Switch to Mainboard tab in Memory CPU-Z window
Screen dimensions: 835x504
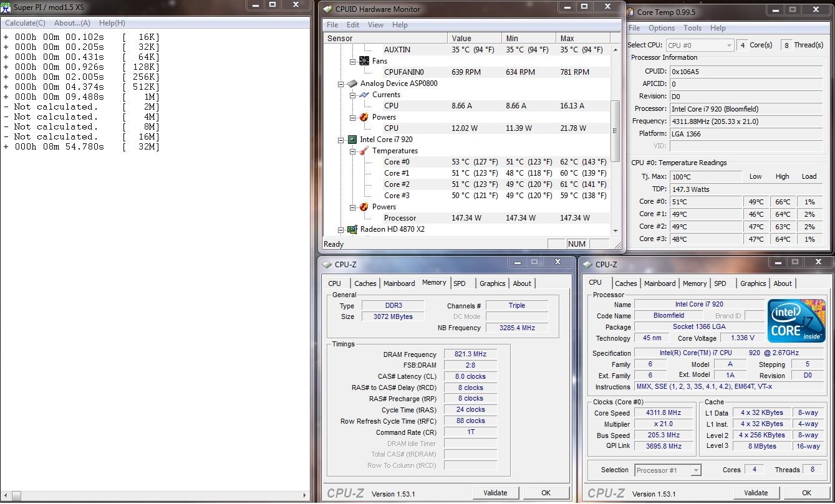coord(399,283)
